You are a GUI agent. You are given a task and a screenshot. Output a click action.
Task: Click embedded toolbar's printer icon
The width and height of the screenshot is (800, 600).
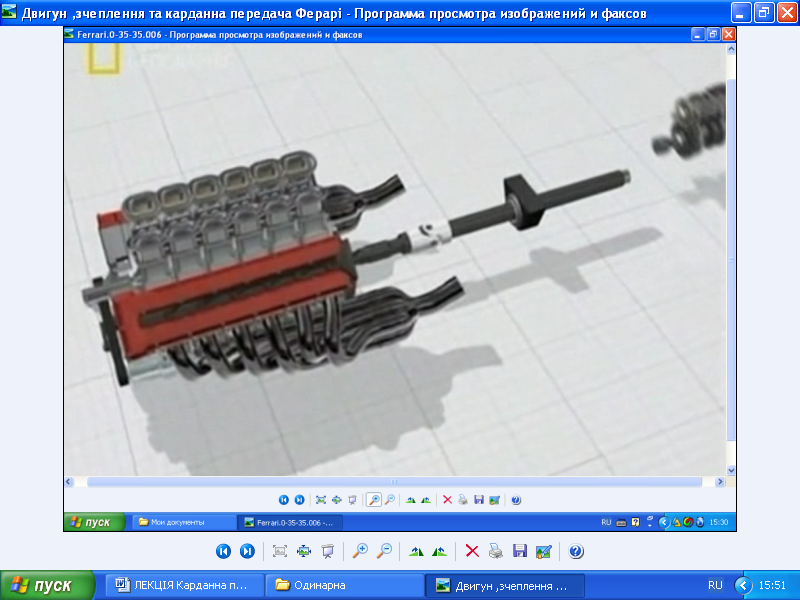463,500
